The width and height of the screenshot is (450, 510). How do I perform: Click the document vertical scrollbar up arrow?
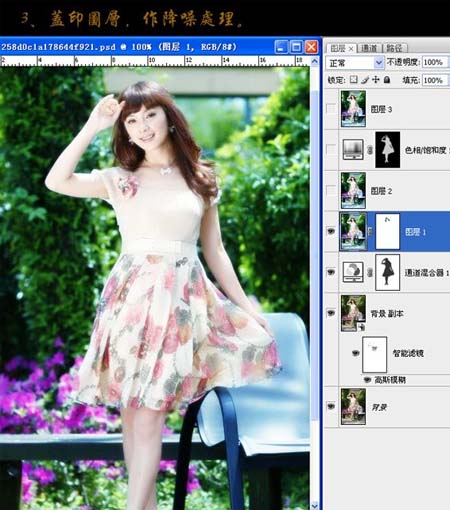314,61
